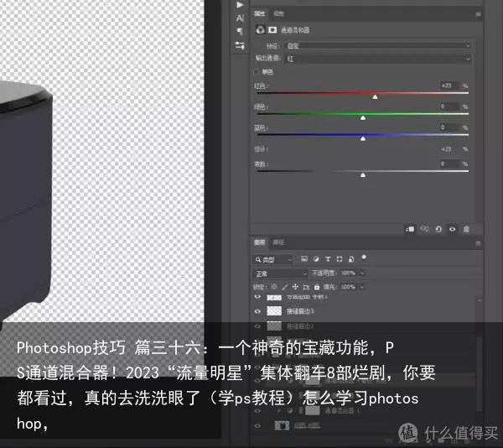This screenshot has width=503, height=448.
Task: Expand the fill slider arrow
Action: 362,287
